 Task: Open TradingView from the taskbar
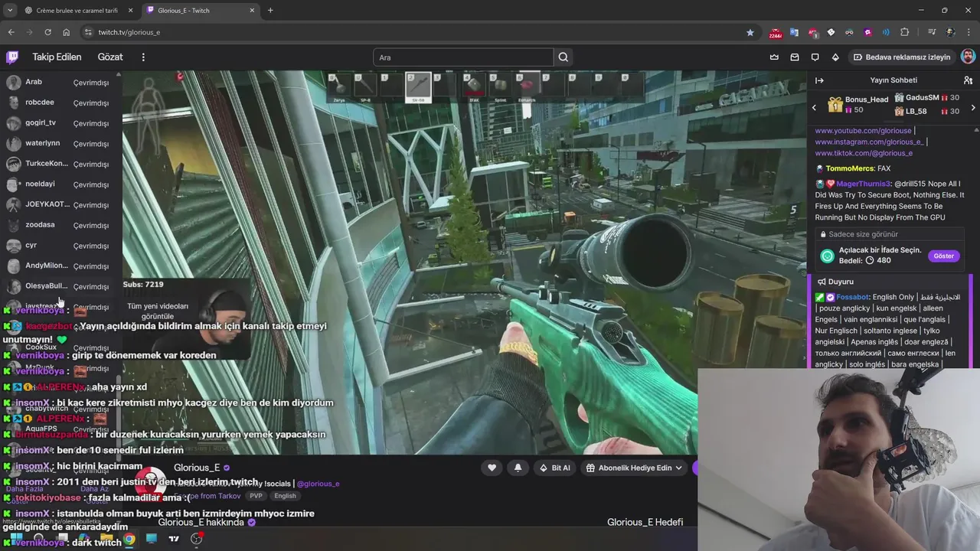(x=174, y=539)
